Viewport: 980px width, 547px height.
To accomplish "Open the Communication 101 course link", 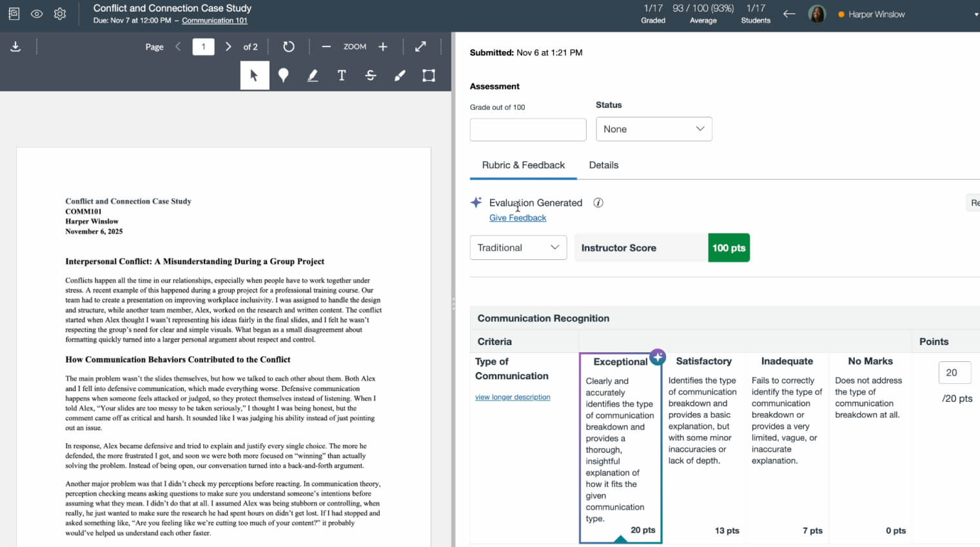I will (214, 21).
